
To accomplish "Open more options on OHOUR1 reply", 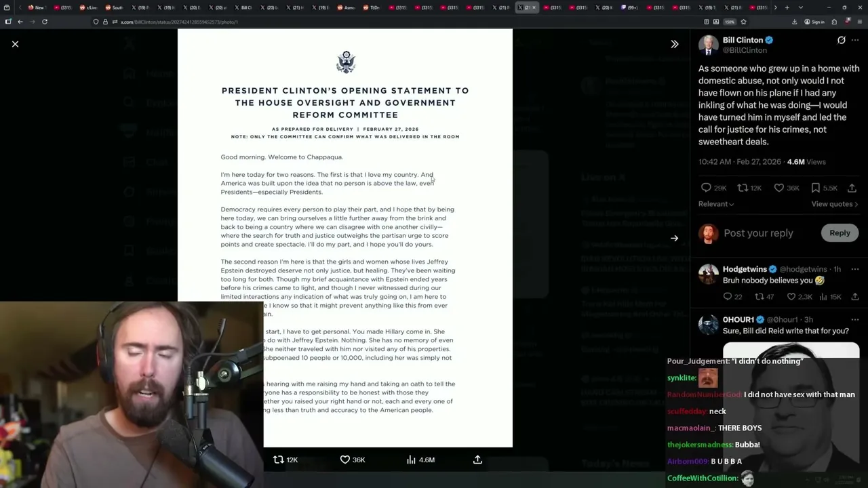I will coord(855,320).
